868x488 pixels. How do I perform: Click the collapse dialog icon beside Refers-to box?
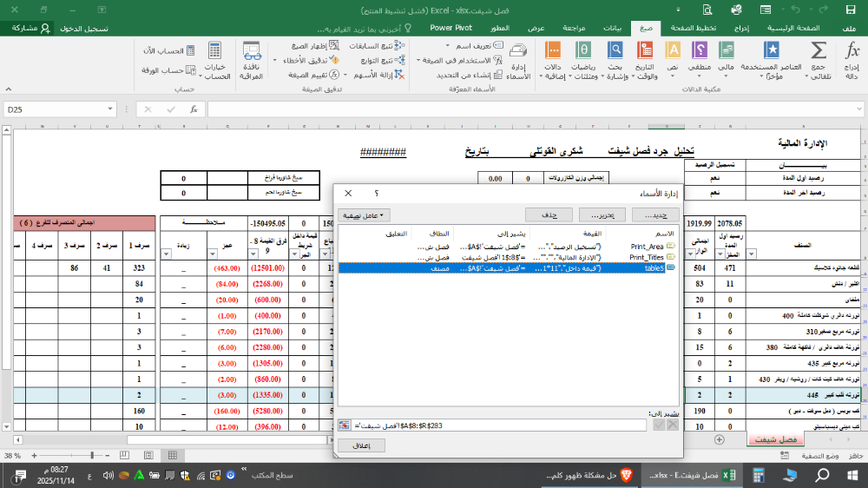(x=345, y=425)
